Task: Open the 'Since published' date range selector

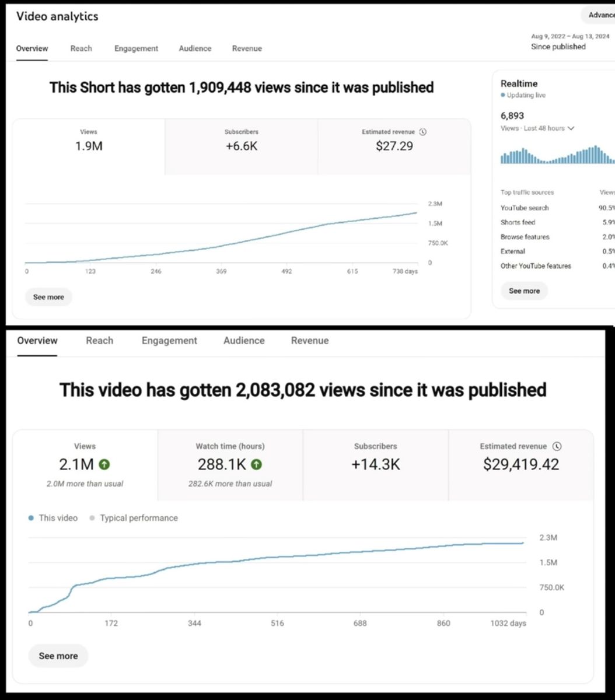Action: coord(558,47)
